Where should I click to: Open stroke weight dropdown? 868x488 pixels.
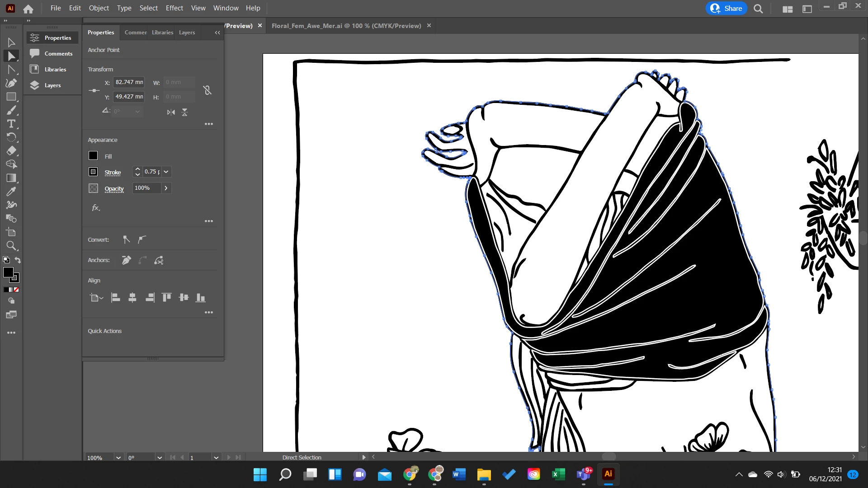click(x=166, y=172)
